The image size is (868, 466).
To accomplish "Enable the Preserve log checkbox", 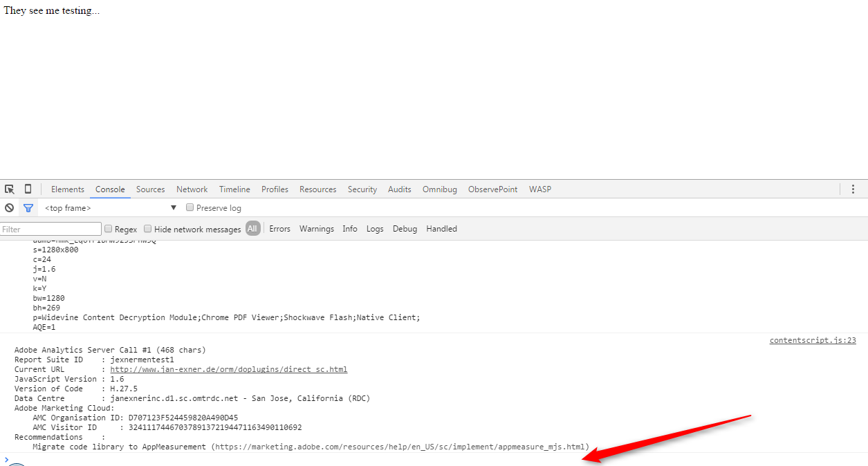I will [x=190, y=208].
